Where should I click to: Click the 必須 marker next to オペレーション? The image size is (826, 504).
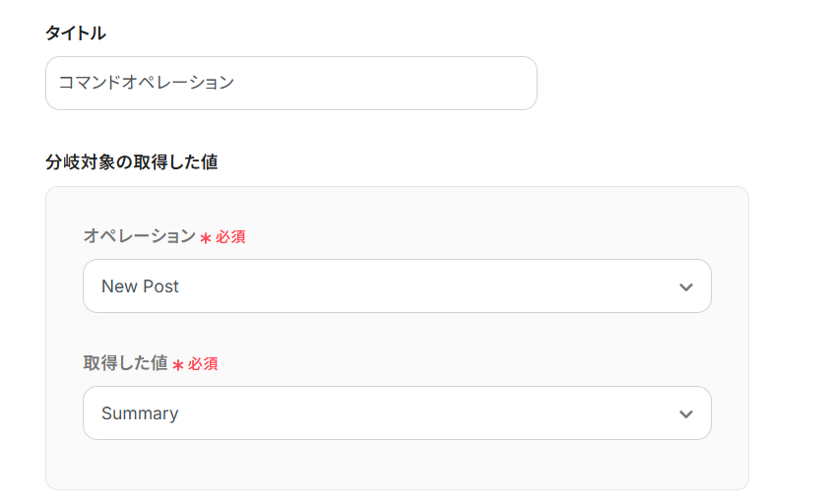230,237
